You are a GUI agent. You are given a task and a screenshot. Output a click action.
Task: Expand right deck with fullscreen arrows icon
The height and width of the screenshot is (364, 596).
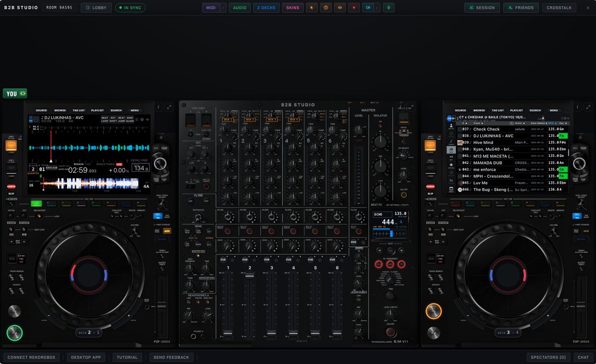pos(588,107)
